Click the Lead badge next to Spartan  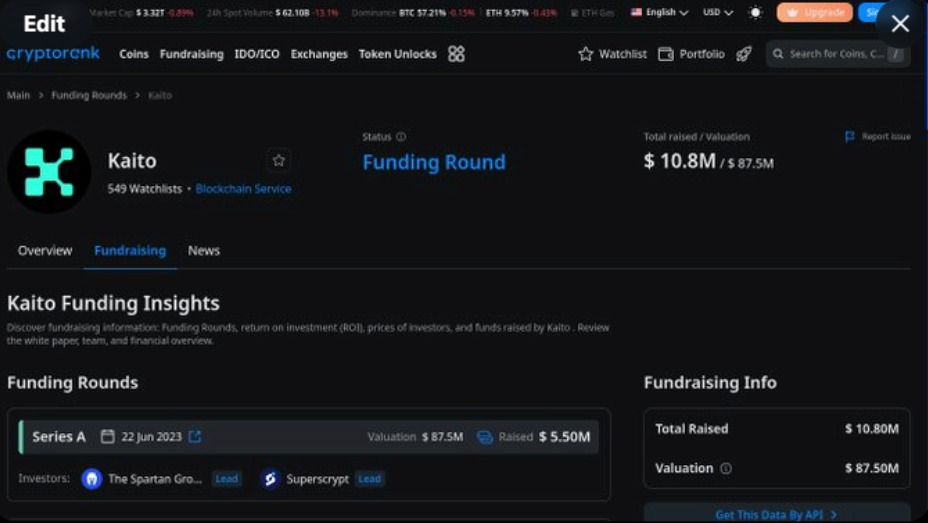click(x=227, y=479)
